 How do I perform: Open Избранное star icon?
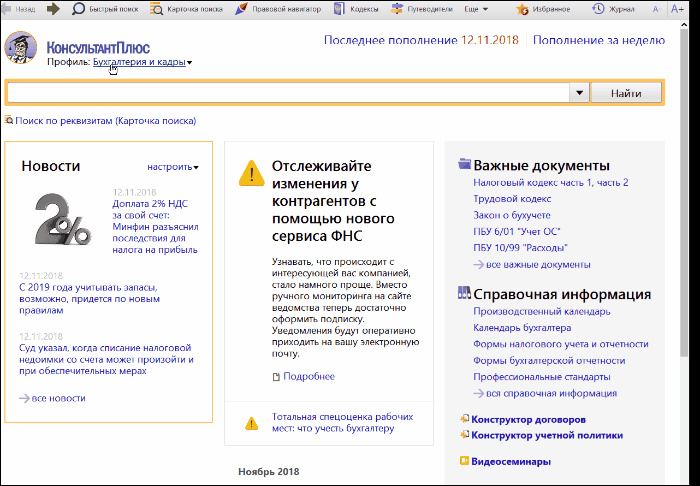(522, 8)
